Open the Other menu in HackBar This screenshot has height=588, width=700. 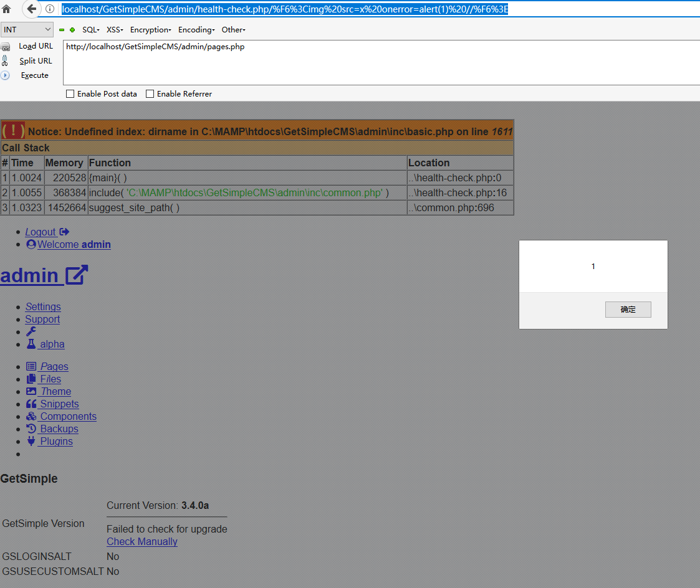pos(232,29)
